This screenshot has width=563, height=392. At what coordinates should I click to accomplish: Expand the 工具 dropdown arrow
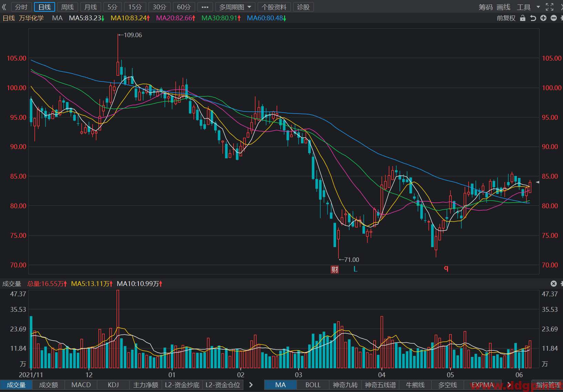(538, 7)
